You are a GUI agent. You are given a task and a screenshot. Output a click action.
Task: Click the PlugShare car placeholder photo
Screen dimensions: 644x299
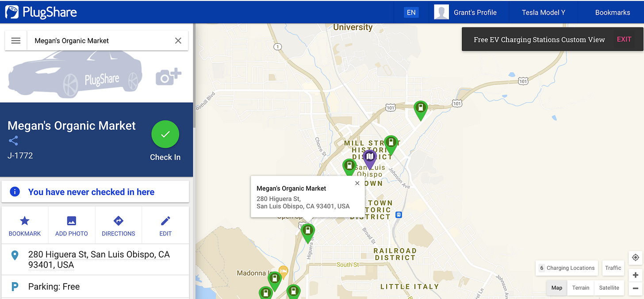pyautogui.click(x=75, y=75)
